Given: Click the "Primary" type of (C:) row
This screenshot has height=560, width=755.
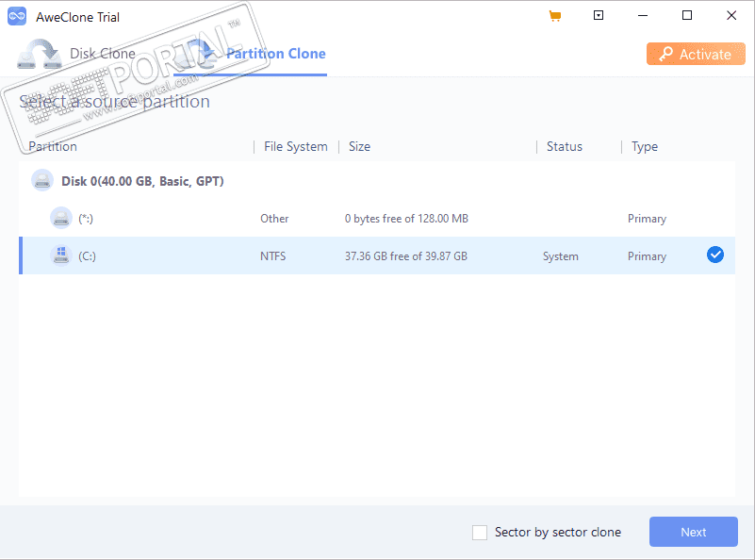Looking at the screenshot, I should [x=647, y=256].
